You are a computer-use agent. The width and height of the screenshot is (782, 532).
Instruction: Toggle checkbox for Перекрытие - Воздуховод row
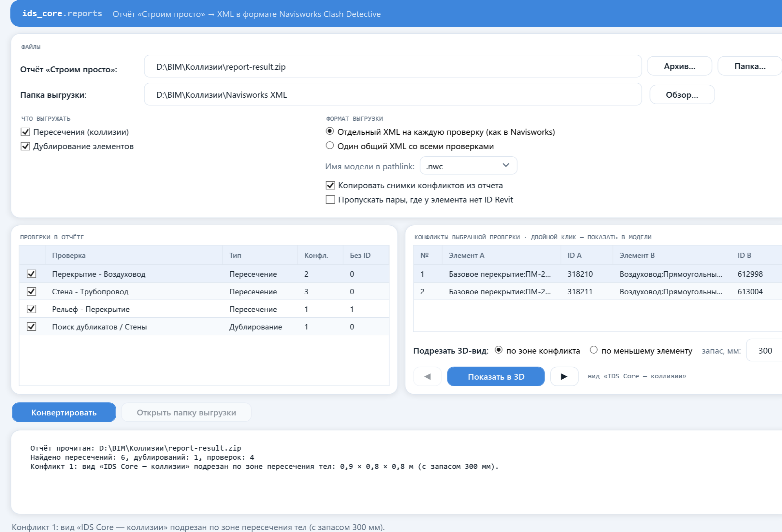click(31, 274)
